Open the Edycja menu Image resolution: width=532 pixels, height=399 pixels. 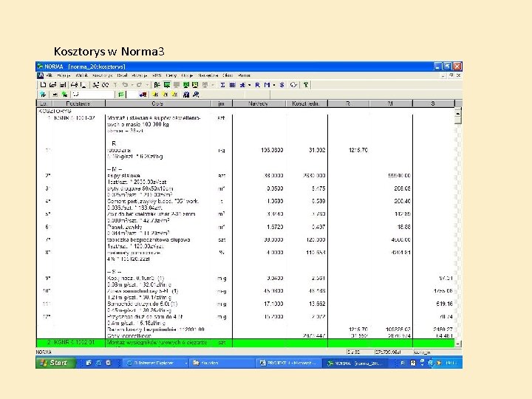pos(64,75)
